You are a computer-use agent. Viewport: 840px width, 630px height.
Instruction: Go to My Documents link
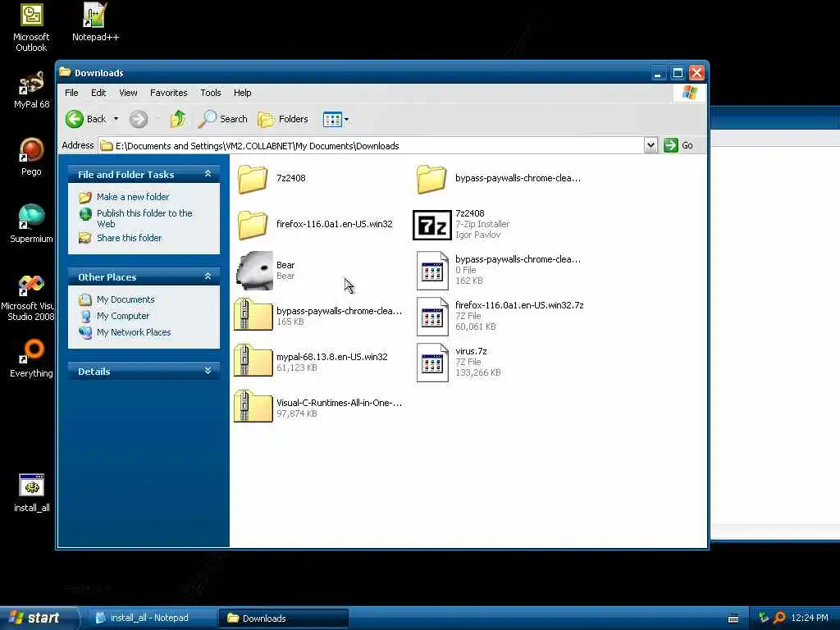pyautogui.click(x=126, y=299)
